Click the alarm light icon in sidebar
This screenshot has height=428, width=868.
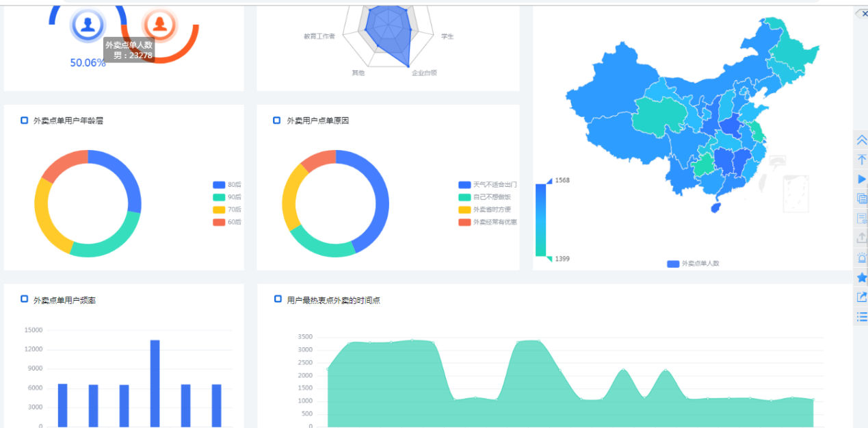click(861, 258)
